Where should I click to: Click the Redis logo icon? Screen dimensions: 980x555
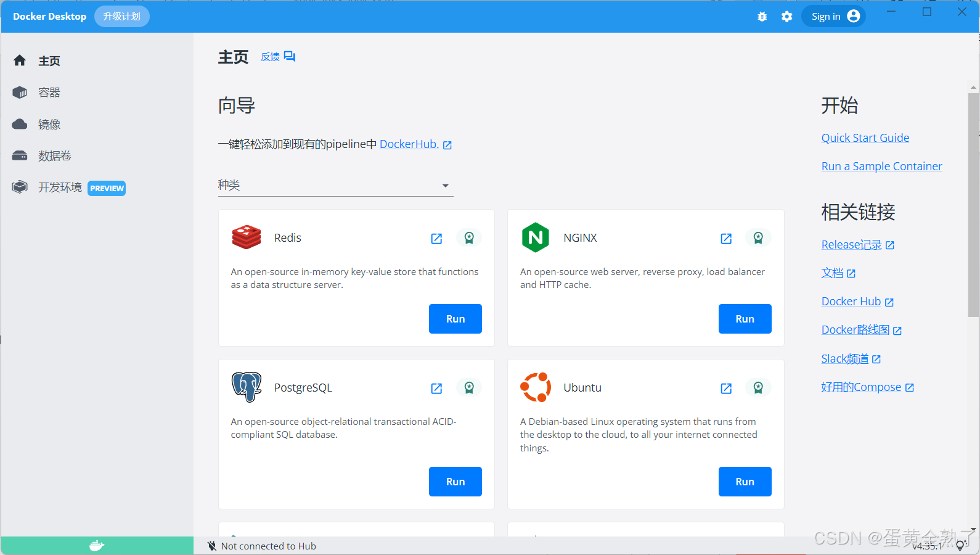click(x=247, y=237)
